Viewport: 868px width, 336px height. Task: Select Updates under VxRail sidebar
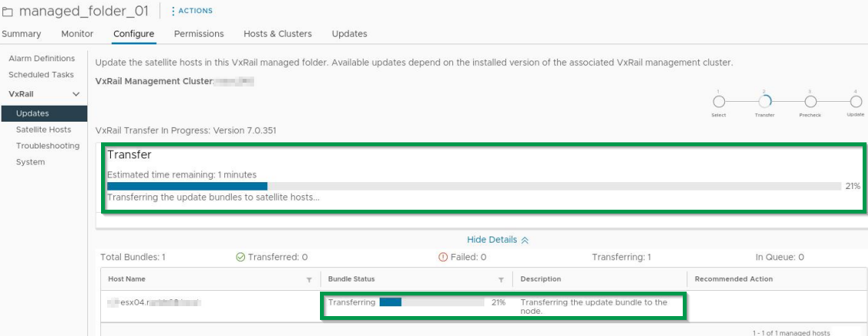click(44, 113)
